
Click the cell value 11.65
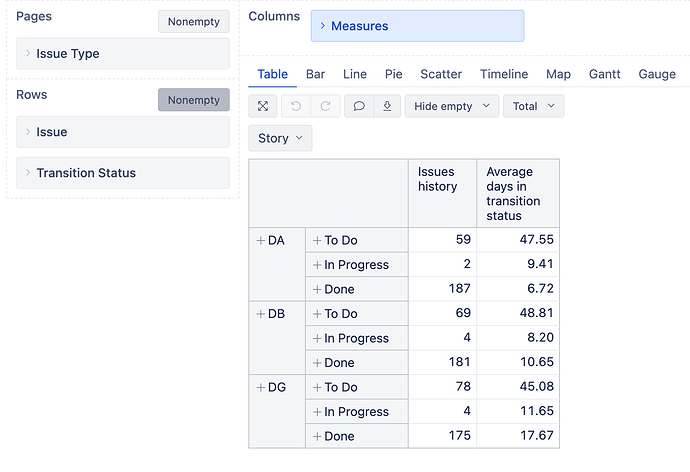point(537,411)
